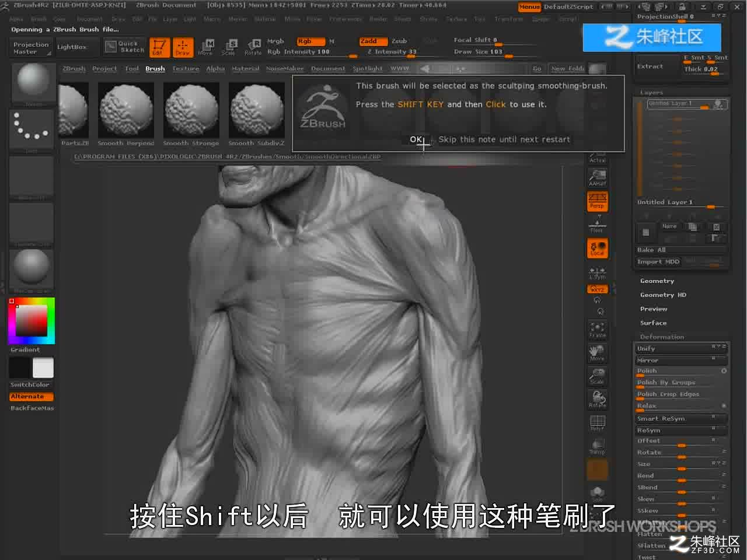
Task: Toggle Zadd mode
Action: point(373,41)
